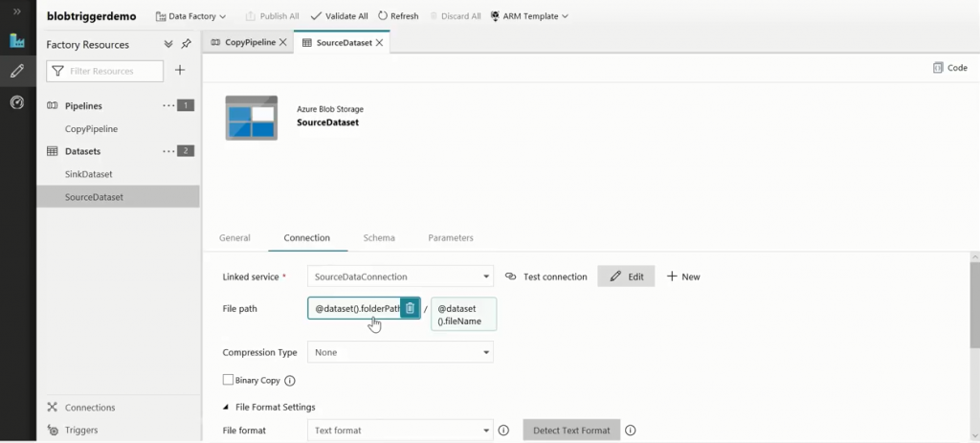
Task: Click the Edit linked service button
Action: [626, 277]
